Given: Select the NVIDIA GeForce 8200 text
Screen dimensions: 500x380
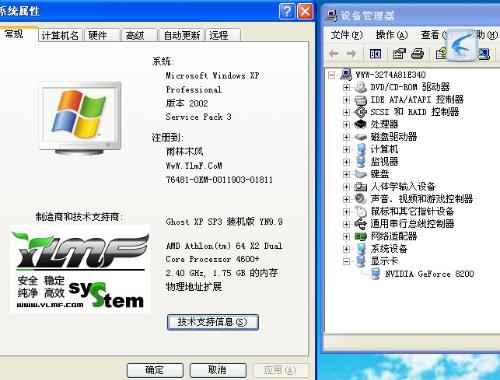Looking at the screenshot, I should point(429,274).
